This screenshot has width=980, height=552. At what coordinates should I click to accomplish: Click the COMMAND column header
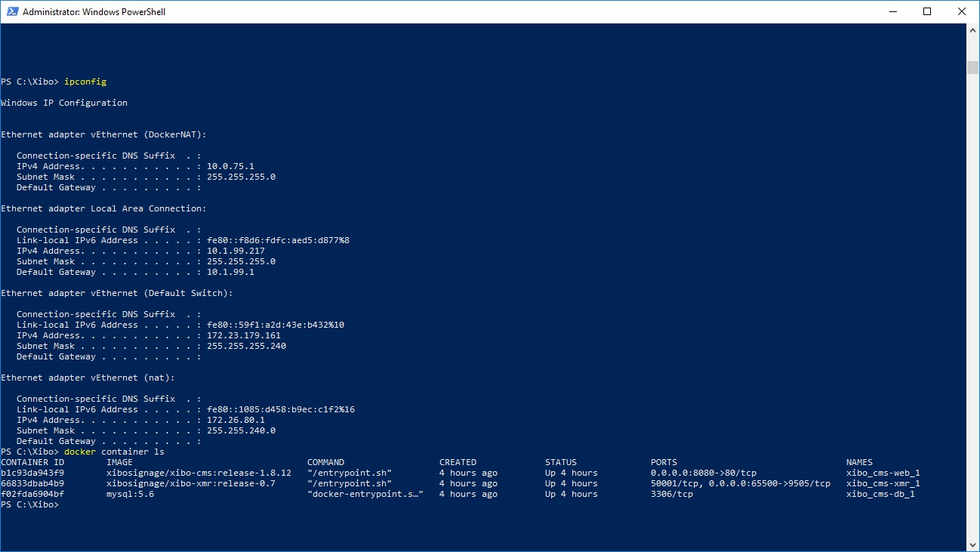click(325, 462)
